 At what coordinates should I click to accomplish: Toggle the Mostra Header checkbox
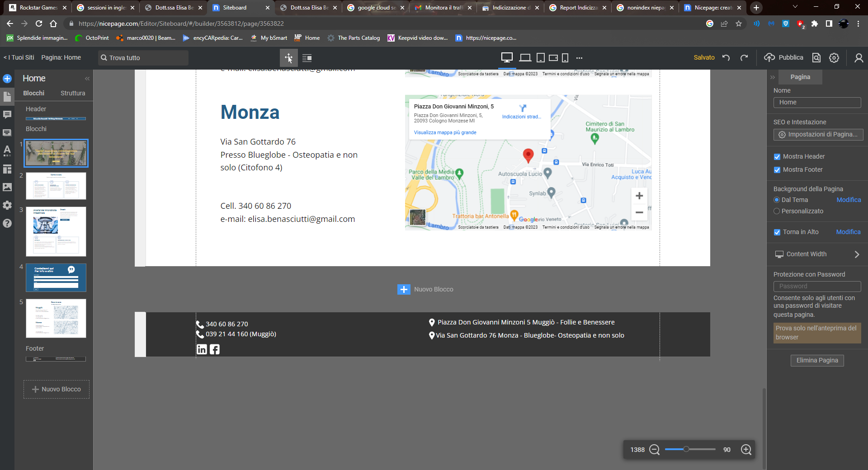[777, 157]
